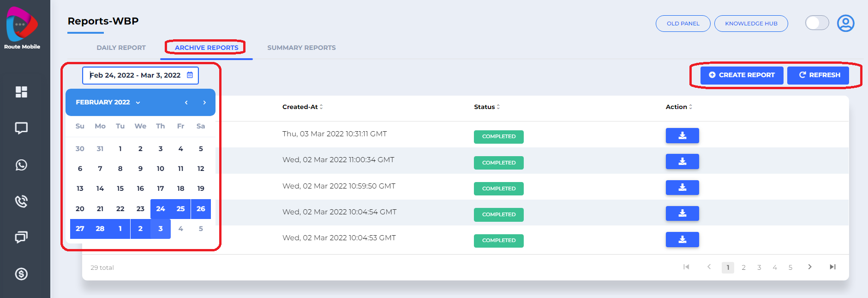Go to next month in calendar
This screenshot has height=298, width=868.
pyautogui.click(x=204, y=103)
